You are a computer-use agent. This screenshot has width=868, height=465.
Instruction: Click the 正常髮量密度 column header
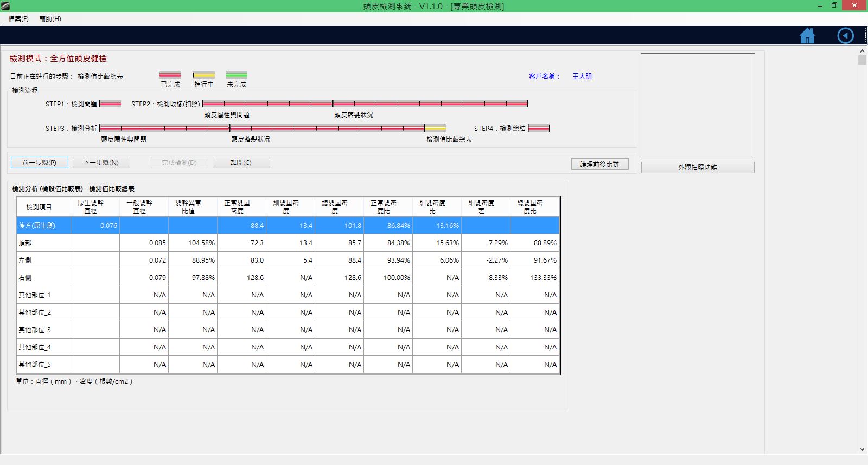[x=241, y=207]
